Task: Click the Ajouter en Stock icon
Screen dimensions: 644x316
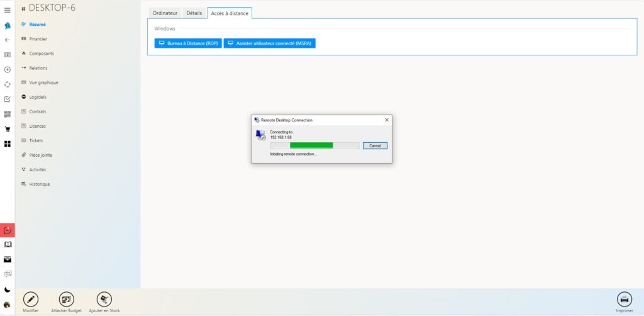Action: 104,300
